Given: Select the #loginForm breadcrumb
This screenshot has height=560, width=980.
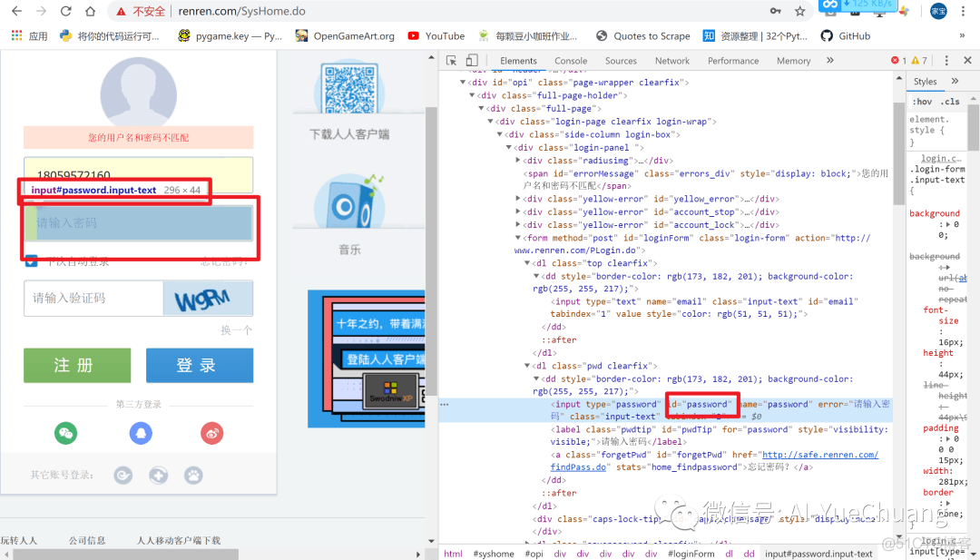Looking at the screenshot, I should (x=691, y=554).
